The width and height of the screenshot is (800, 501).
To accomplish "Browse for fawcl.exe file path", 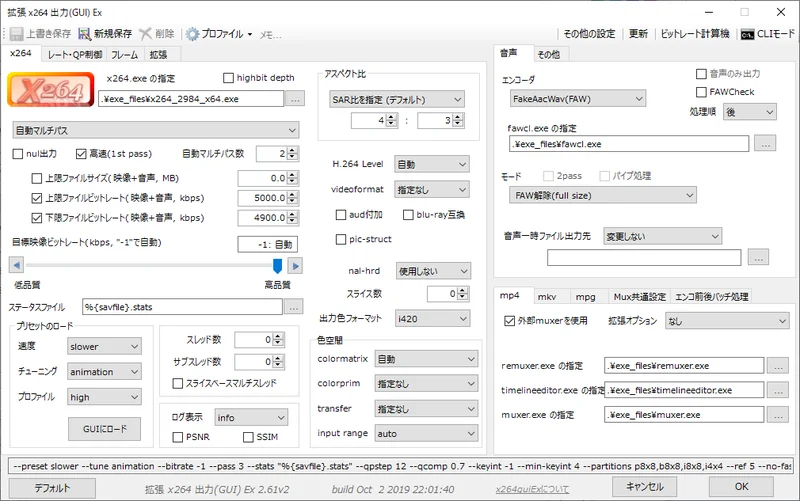I will pos(763,144).
